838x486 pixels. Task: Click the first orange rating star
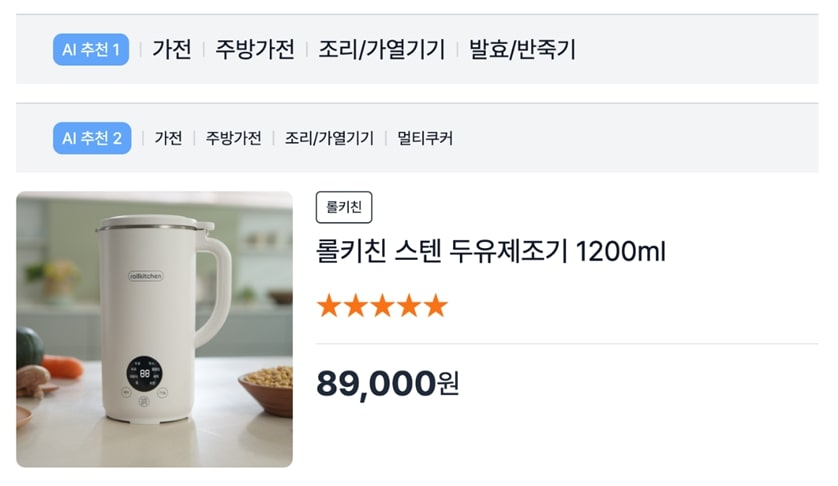[329, 306]
